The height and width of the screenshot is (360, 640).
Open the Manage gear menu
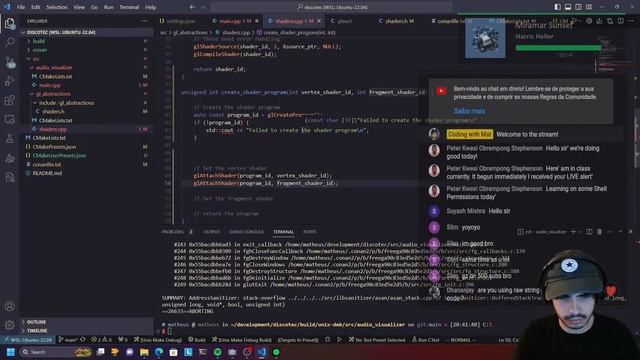[x=9, y=325]
